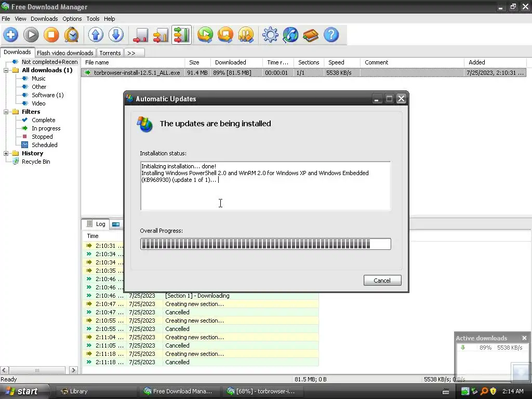Open the Options menu
The height and width of the screenshot is (399, 532).
coord(72,19)
